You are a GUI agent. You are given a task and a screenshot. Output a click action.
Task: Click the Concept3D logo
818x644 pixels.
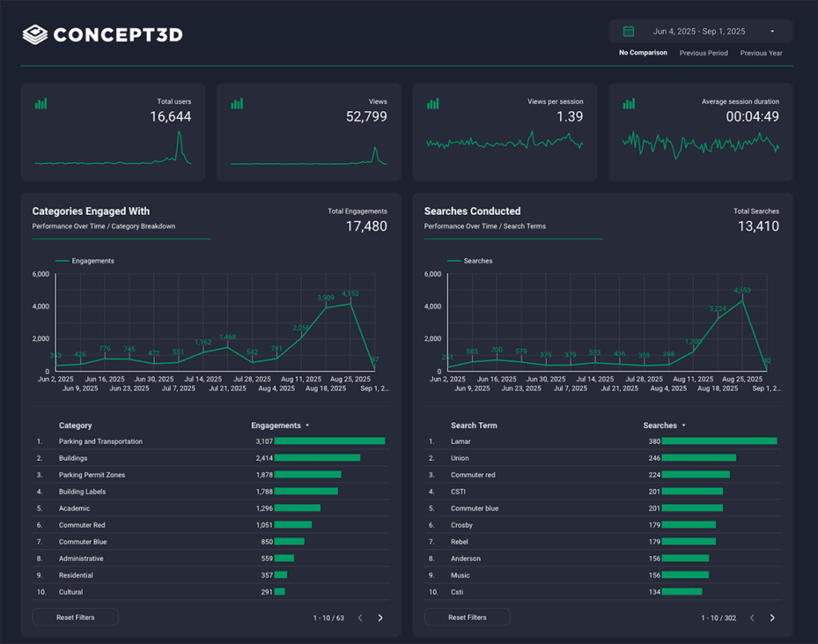[103, 34]
